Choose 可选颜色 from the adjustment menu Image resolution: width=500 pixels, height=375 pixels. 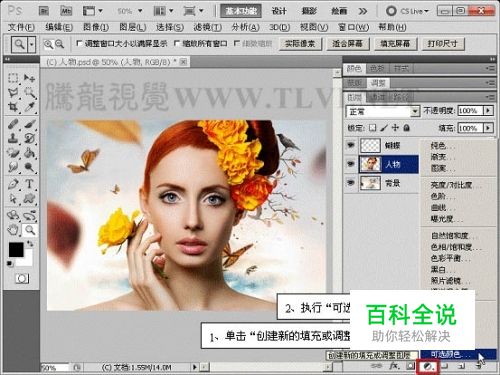click(x=458, y=354)
